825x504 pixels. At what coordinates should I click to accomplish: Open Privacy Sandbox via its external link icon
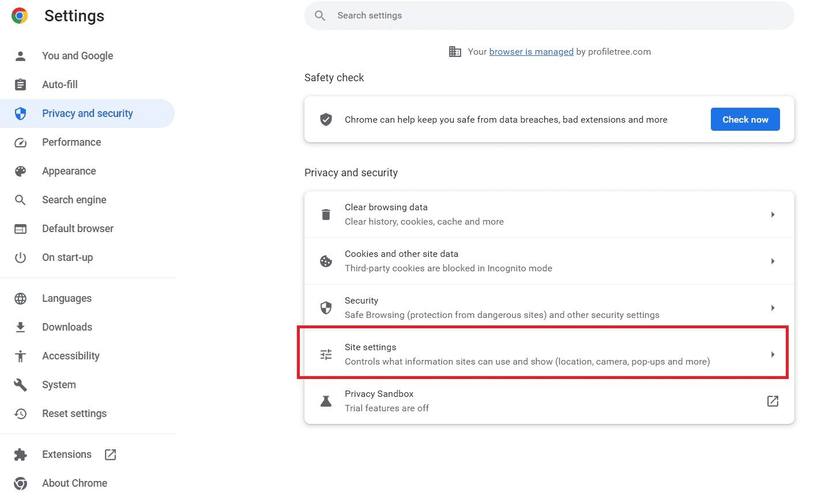[x=773, y=401]
